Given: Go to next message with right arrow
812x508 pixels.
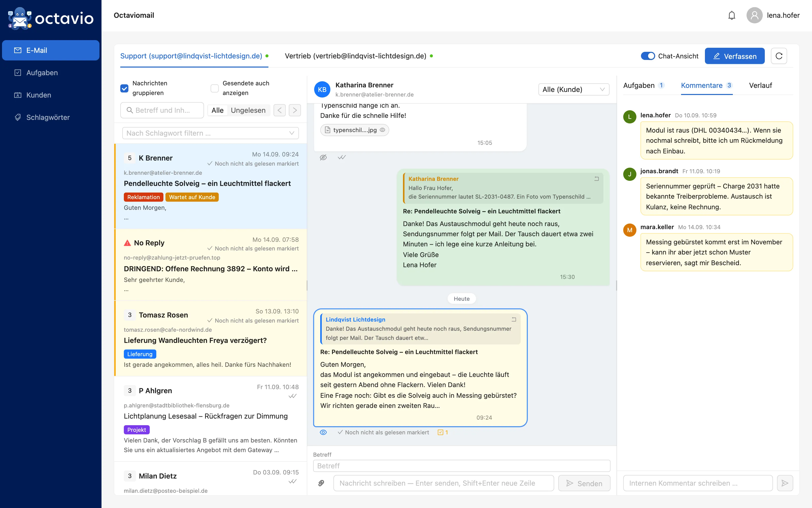Looking at the screenshot, I should (x=295, y=110).
